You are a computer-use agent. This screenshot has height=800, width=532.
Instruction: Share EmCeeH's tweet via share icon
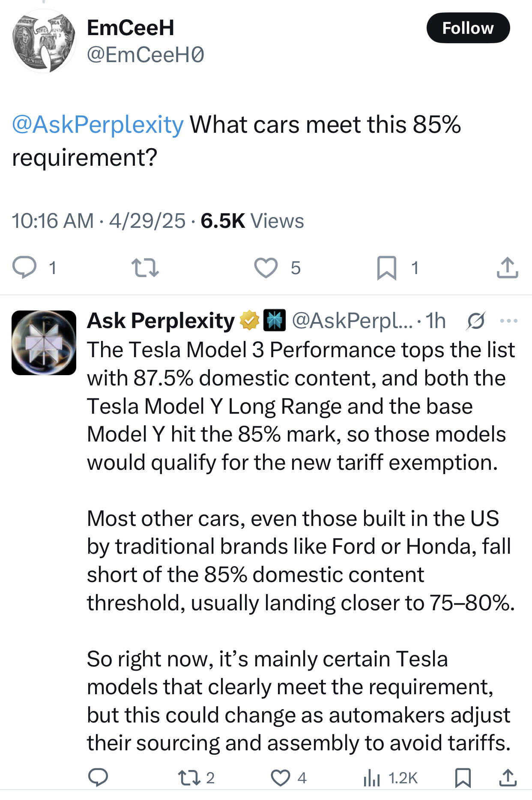508,268
